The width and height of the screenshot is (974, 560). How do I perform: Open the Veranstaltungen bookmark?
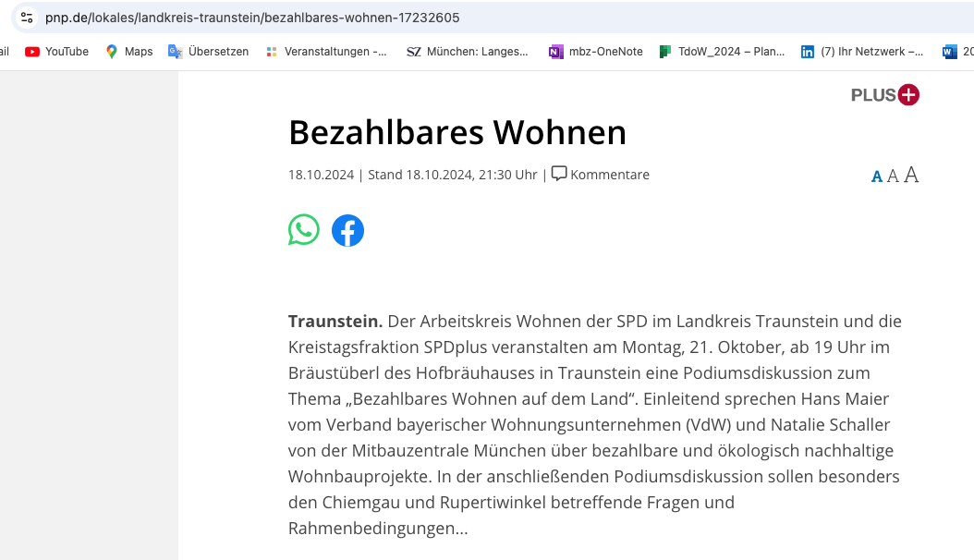pos(326,52)
